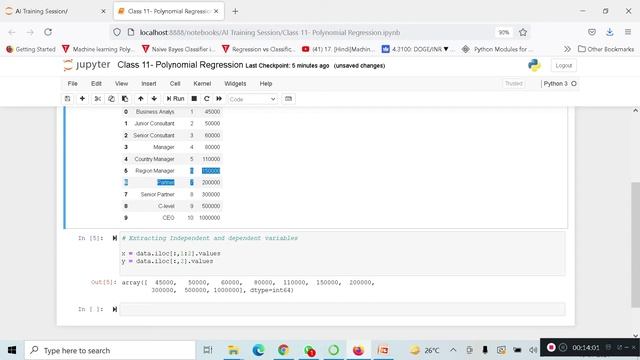Run the empty cell using its side run icon
The height and width of the screenshot is (360, 640).
click(x=115, y=309)
